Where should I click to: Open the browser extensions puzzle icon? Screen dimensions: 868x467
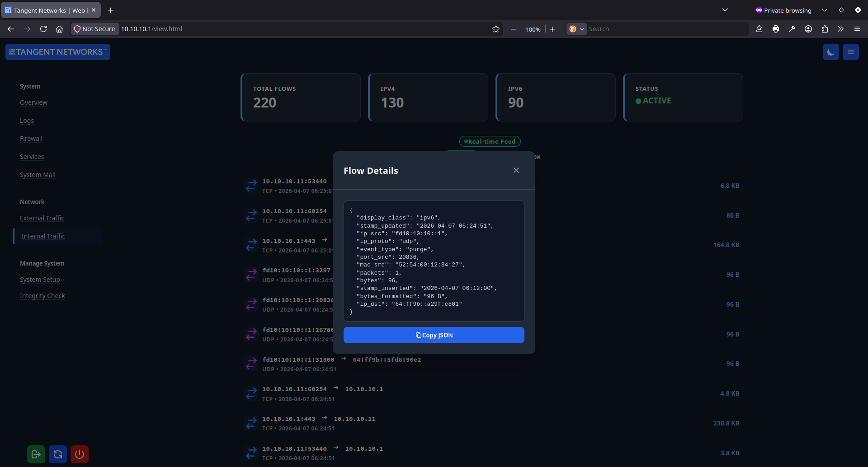(824, 28)
